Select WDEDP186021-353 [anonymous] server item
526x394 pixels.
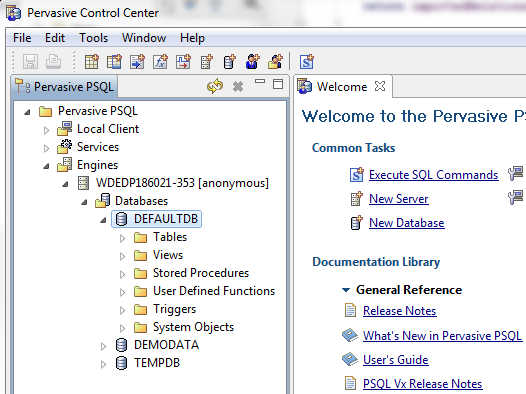coord(182,183)
